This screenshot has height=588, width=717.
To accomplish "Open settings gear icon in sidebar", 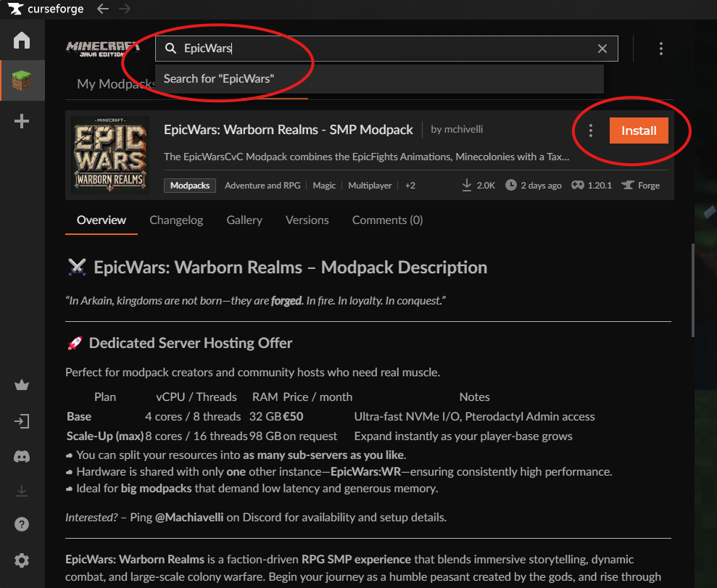I will [x=22, y=560].
